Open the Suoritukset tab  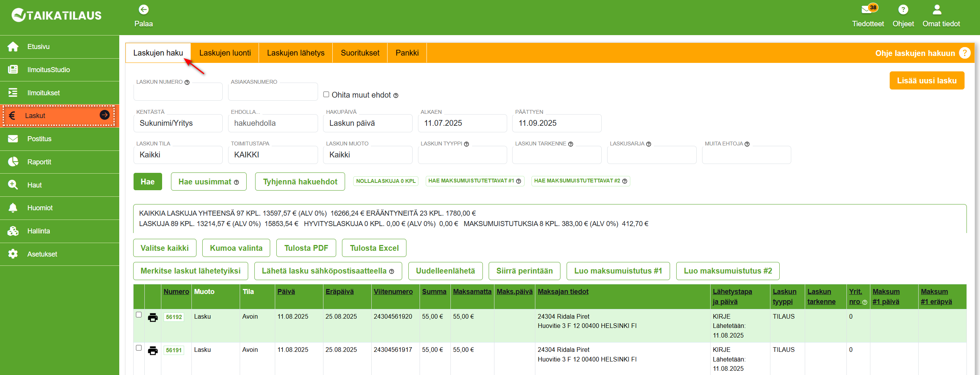point(360,53)
